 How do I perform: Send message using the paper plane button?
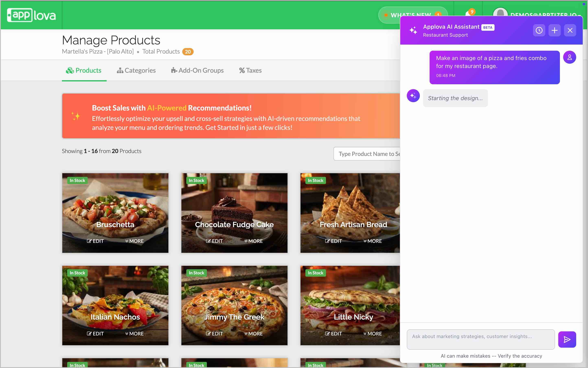click(x=567, y=339)
